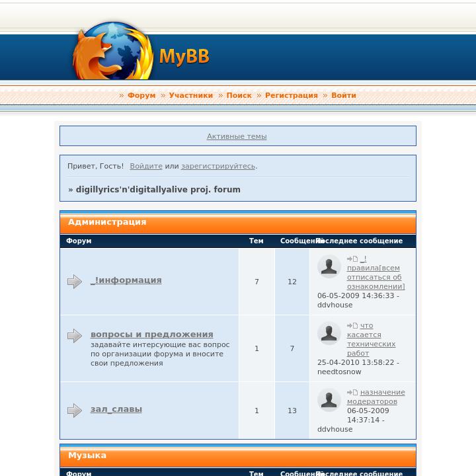
Task: Click the зарегистрируйтесь link
Action: click(x=218, y=166)
